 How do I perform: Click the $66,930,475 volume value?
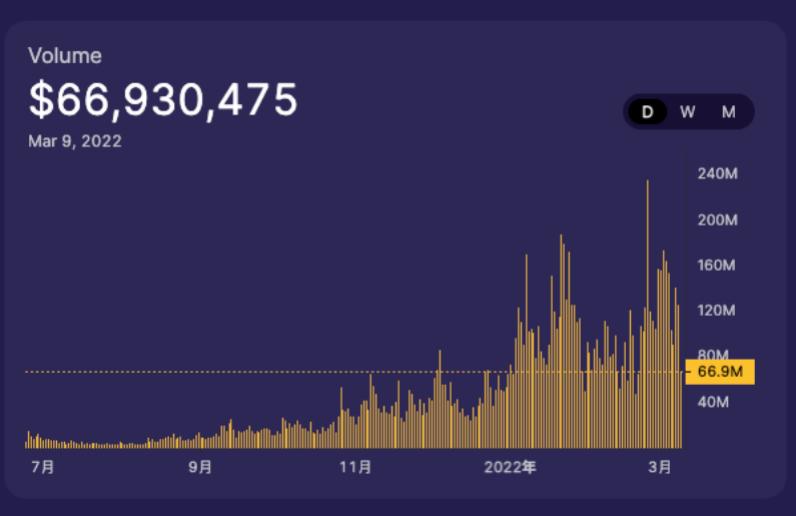coord(163,100)
